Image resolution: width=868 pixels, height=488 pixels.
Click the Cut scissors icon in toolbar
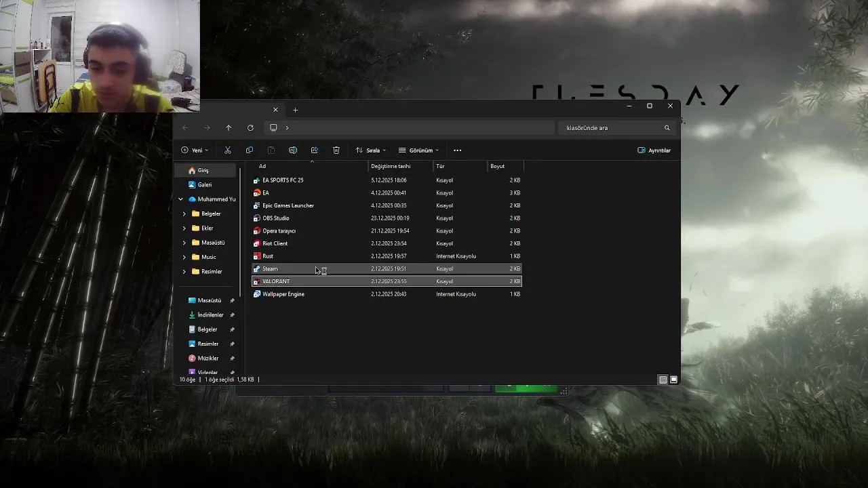click(228, 150)
